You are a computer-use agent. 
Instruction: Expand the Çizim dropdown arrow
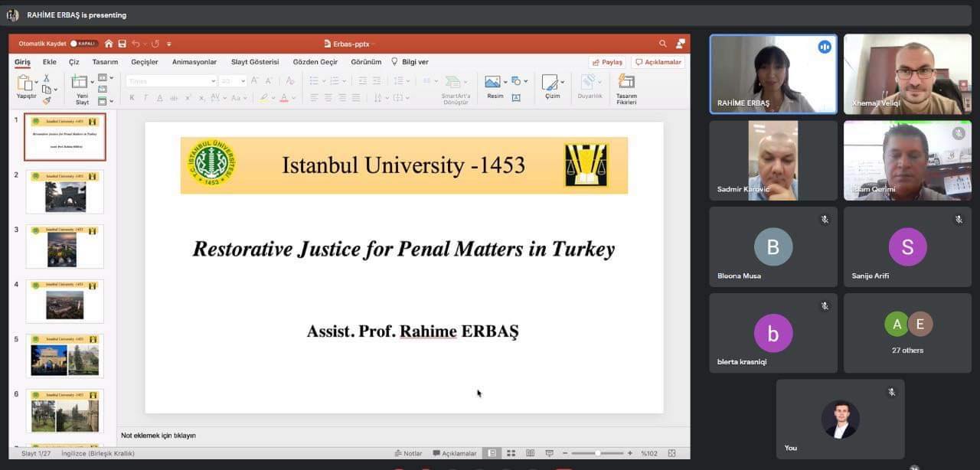(562, 82)
